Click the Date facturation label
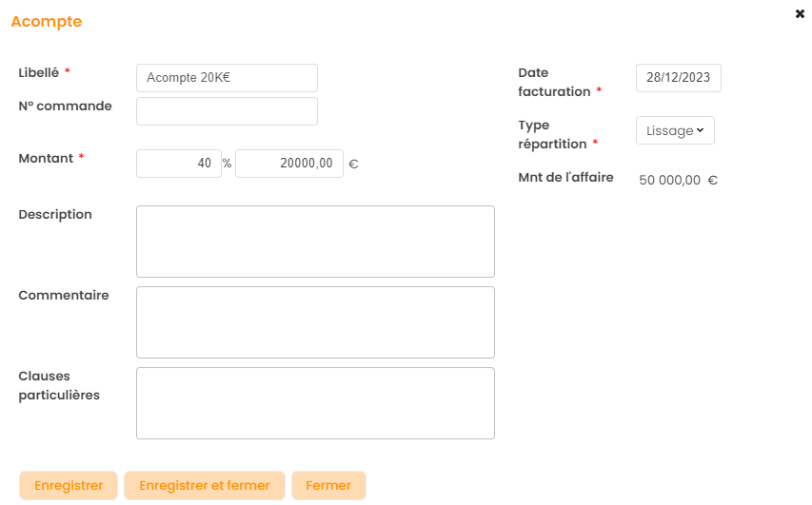The height and width of the screenshot is (505, 812). pyautogui.click(x=554, y=82)
